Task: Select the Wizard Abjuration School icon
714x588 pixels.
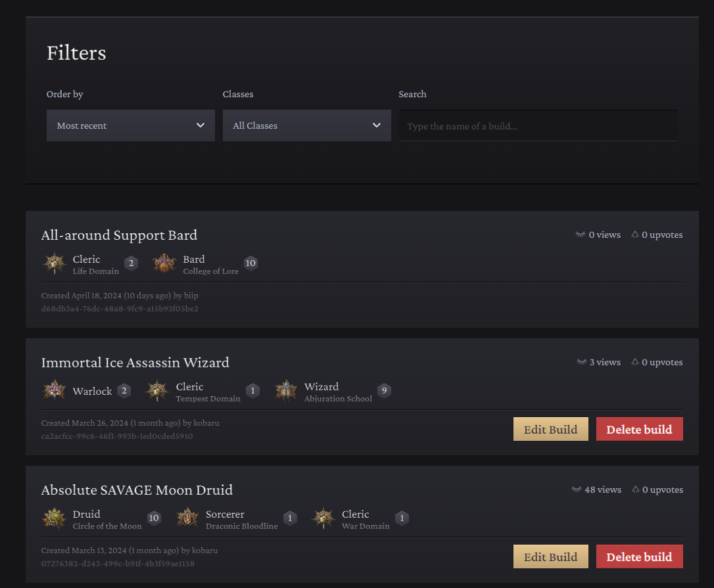Action: point(286,390)
